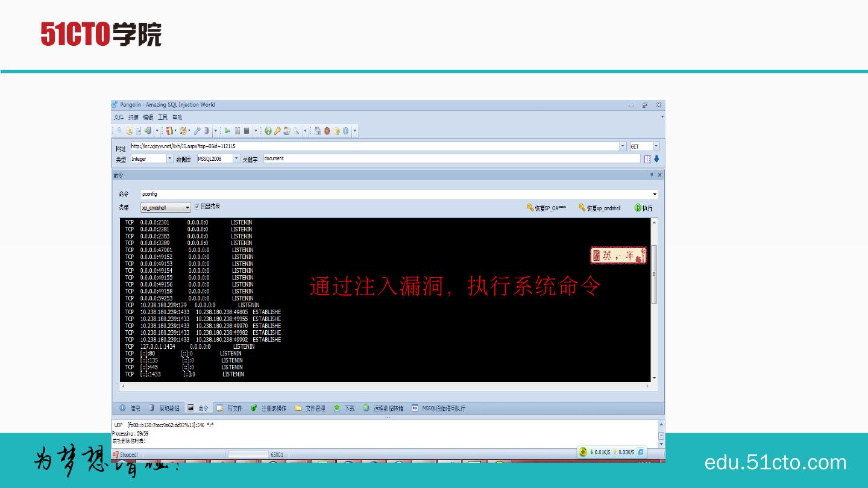Click the grid icon beside keyword field
This screenshot has width=868, height=488.
pos(648,159)
